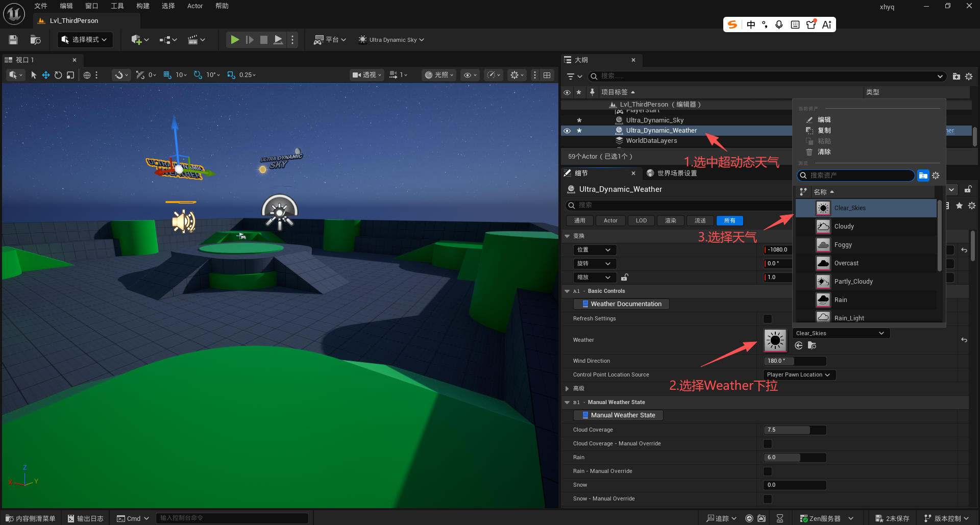Viewport: 980px width, 525px height.
Task: Open the 透视 perspective view dropdown
Action: 366,75
